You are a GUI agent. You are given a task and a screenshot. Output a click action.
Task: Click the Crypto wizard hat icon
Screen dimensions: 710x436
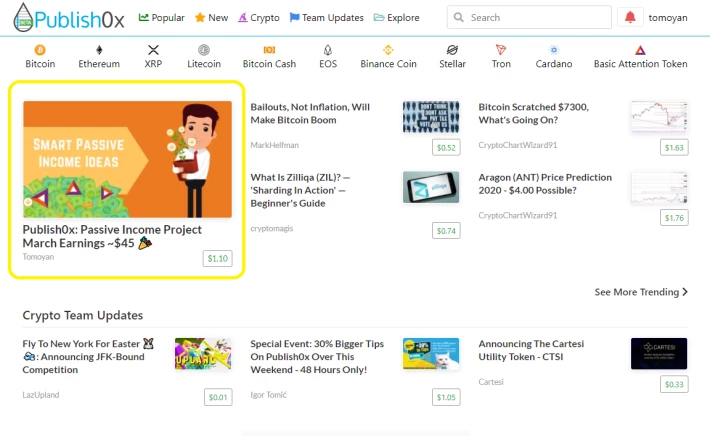243,18
